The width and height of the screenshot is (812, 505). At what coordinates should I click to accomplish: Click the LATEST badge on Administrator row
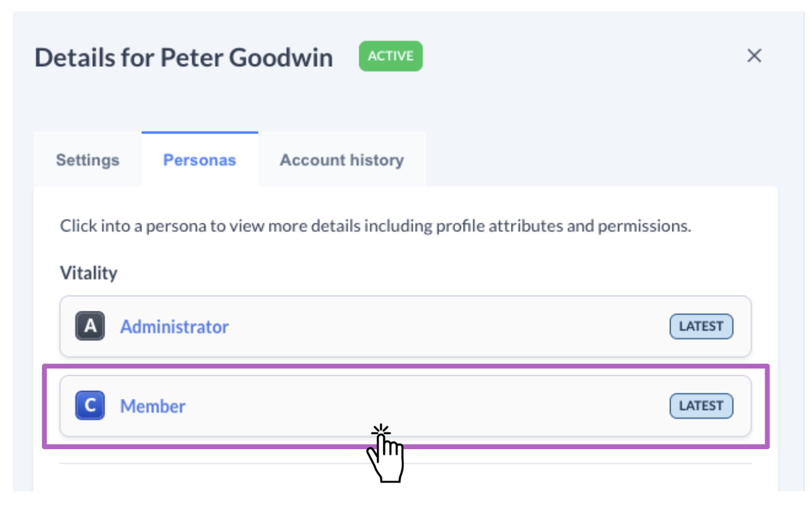coord(701,327)
